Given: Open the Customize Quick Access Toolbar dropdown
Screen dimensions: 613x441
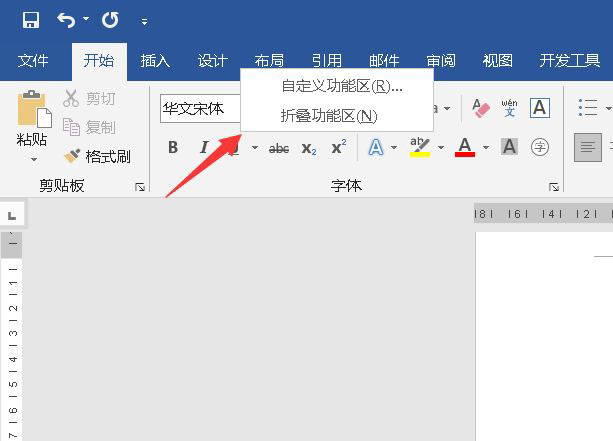Looking at the screenshot, I should [x=144, y=22].
